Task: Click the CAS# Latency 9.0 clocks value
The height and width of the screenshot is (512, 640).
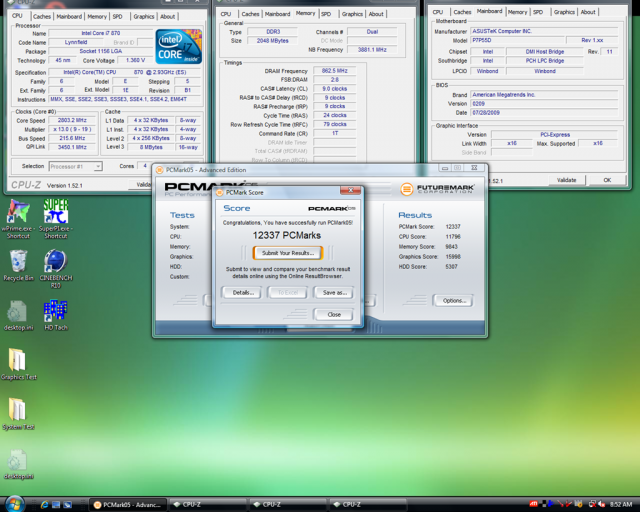Action: pyautogui.click(x=334, y=89)
